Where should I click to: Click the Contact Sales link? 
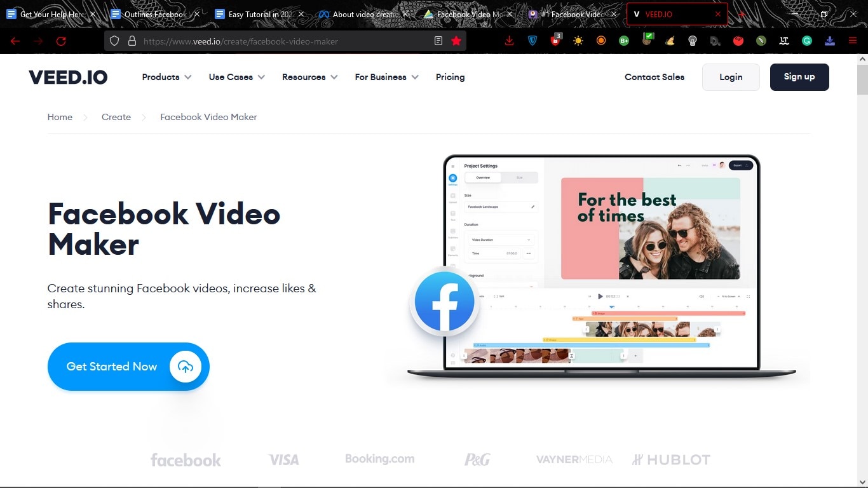tap(654, 77)
